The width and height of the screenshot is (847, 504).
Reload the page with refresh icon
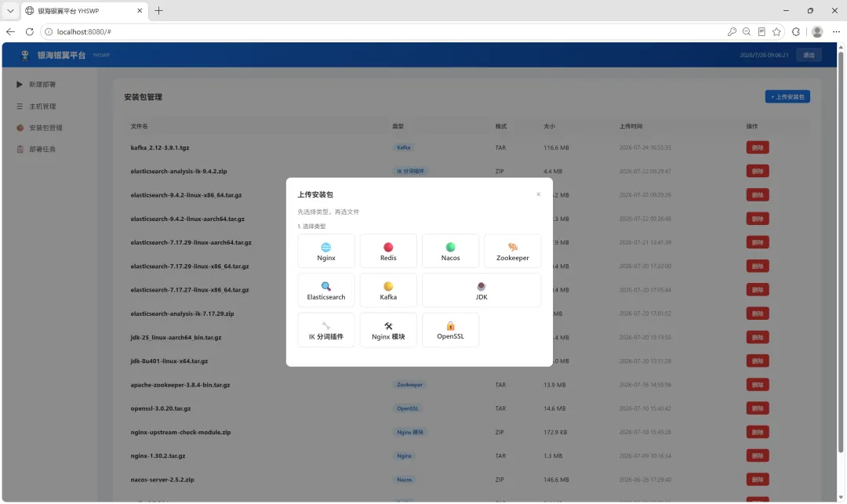29,32
